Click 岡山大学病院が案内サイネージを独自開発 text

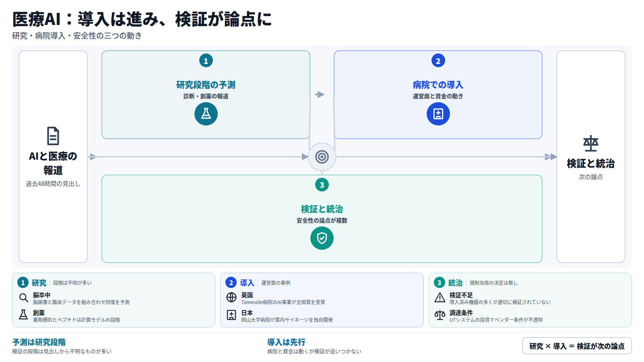(x=287, y=320)
